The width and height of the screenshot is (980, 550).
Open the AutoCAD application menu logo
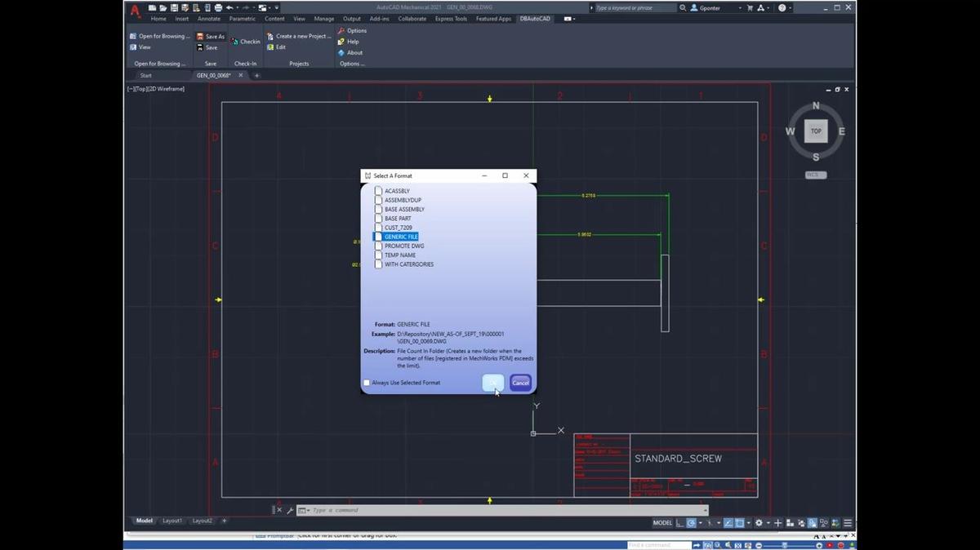point(135,9)
